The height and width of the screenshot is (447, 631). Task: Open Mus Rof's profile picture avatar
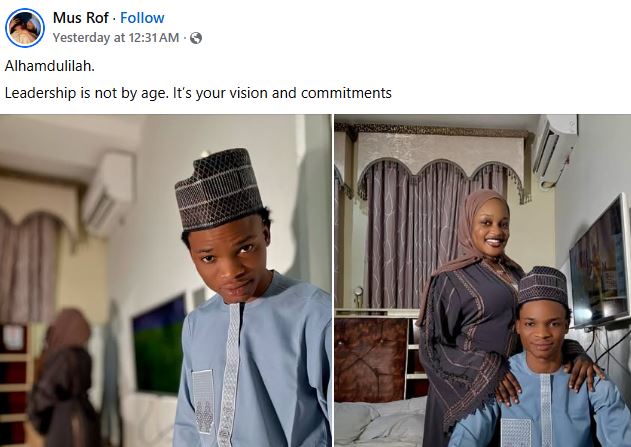coord(26,28)
